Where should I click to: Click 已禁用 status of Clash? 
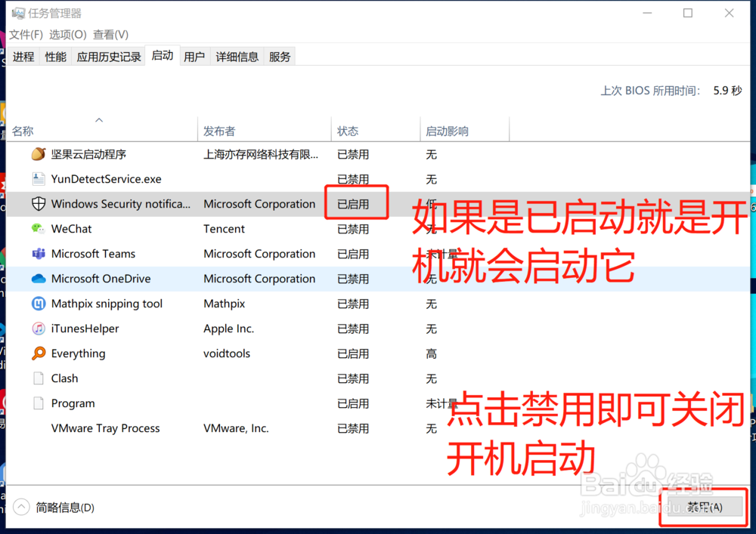pyautogui.click(x=353, y=378)
